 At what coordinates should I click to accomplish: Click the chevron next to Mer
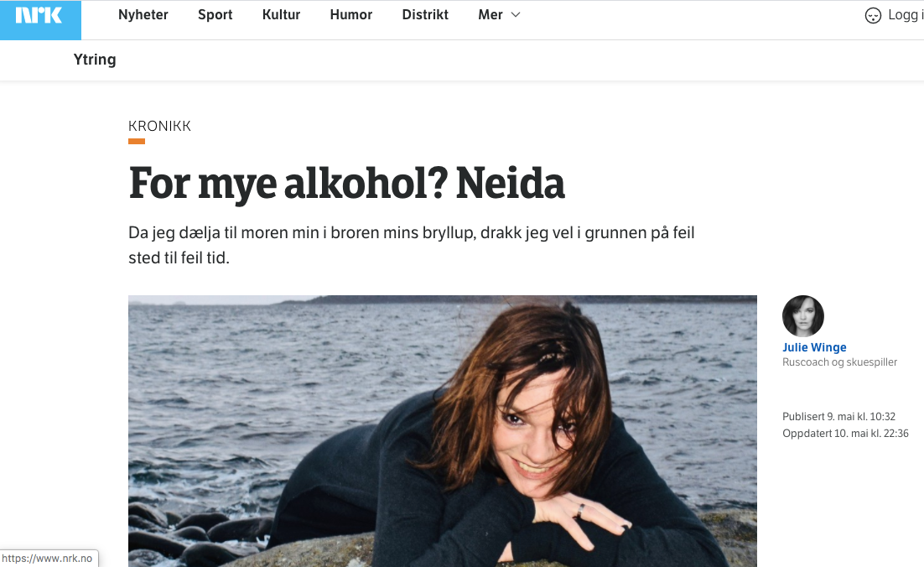(516, 15)
